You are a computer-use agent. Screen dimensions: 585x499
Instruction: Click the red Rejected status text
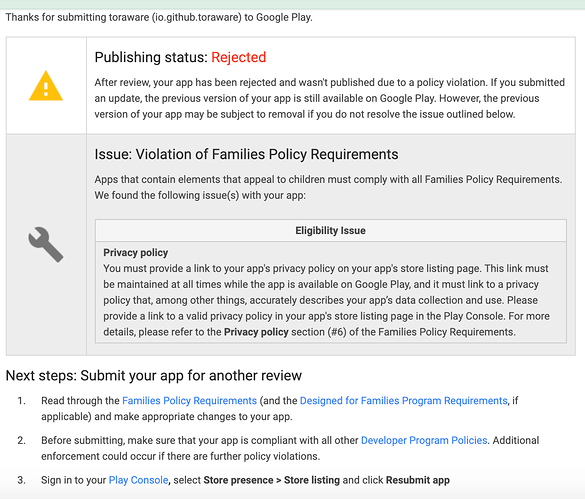239,57
